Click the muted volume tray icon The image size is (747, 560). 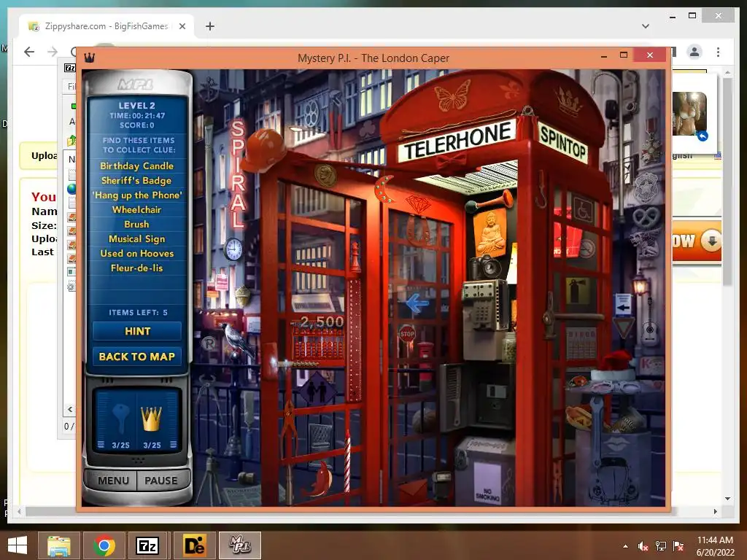(643, 546)
